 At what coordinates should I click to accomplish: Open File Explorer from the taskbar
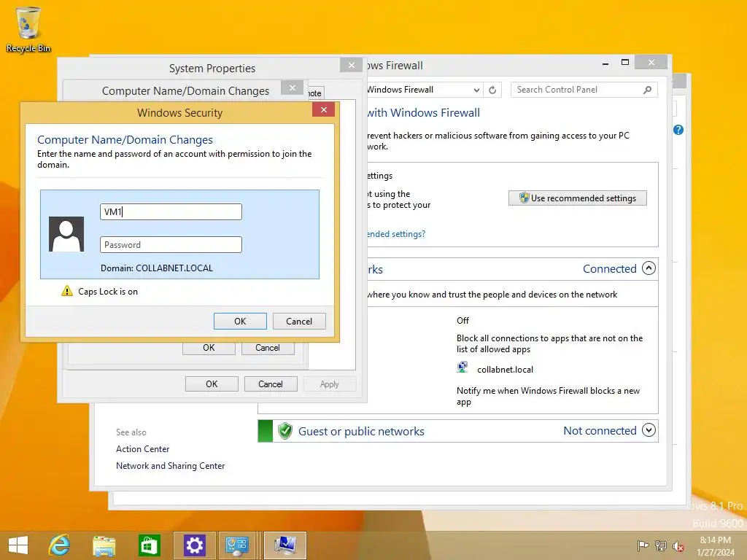pos(104,545)
